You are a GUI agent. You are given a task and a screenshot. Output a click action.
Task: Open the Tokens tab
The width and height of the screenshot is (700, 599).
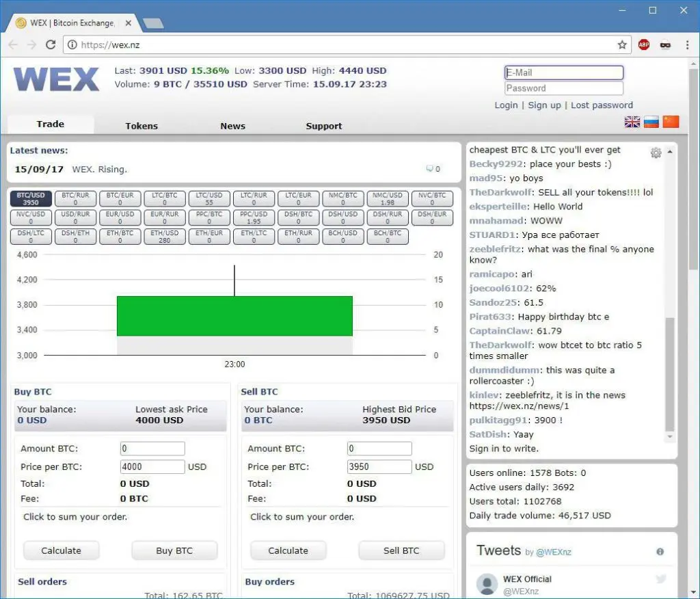142,126
